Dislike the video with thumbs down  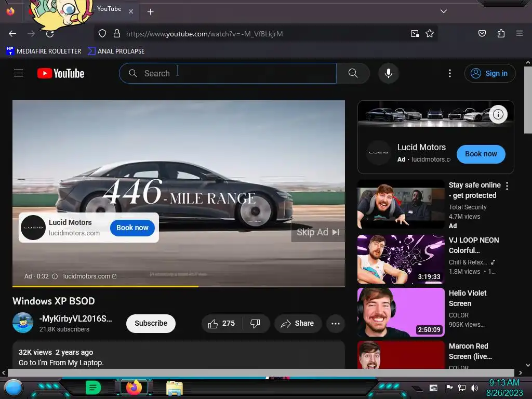pos(256,324)
